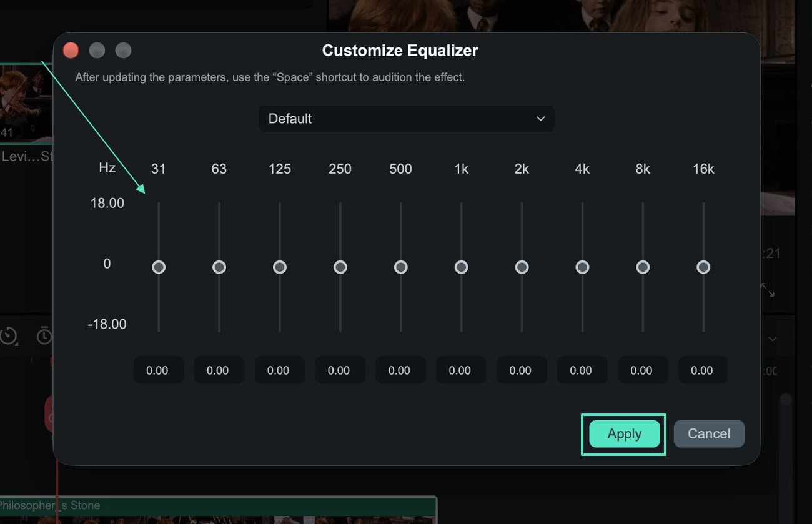Click the 1k value field
The width and height of the screenshot is (812, 524).
(461, 370)
